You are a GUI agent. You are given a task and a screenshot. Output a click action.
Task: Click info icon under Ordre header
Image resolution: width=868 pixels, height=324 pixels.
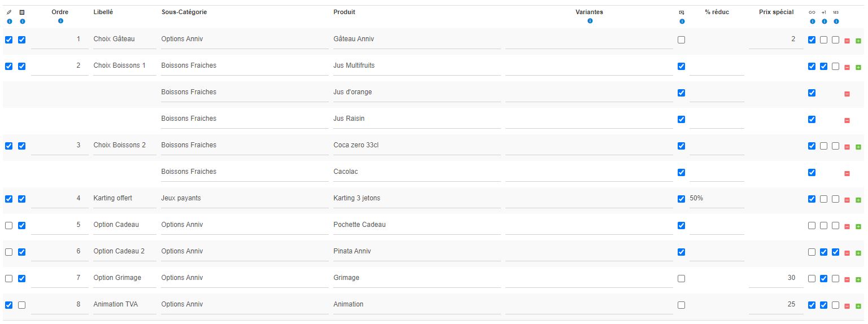click(60, 21)
